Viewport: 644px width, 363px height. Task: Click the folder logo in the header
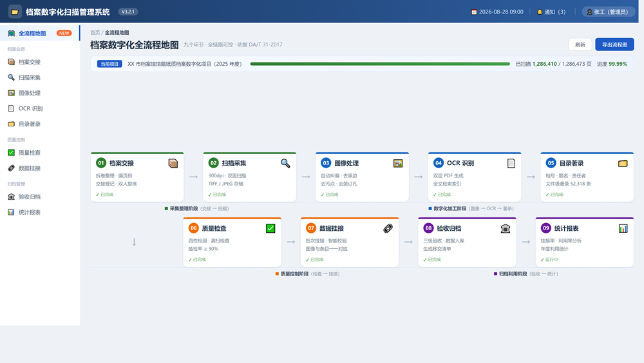(x=15, y=12)
